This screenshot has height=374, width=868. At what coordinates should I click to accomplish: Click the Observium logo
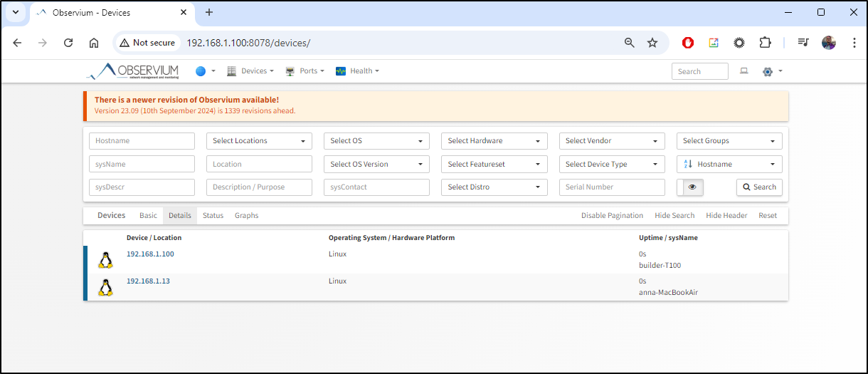tap(132, 71)
